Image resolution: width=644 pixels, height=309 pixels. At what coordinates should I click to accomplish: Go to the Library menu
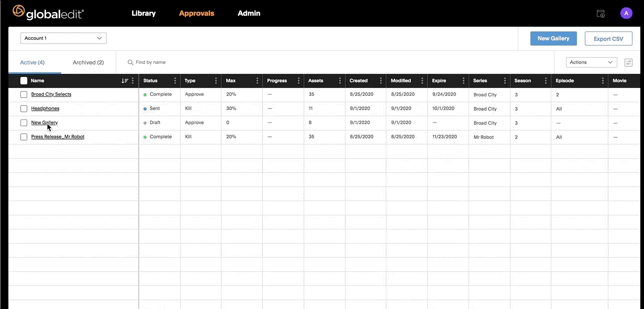143,13
